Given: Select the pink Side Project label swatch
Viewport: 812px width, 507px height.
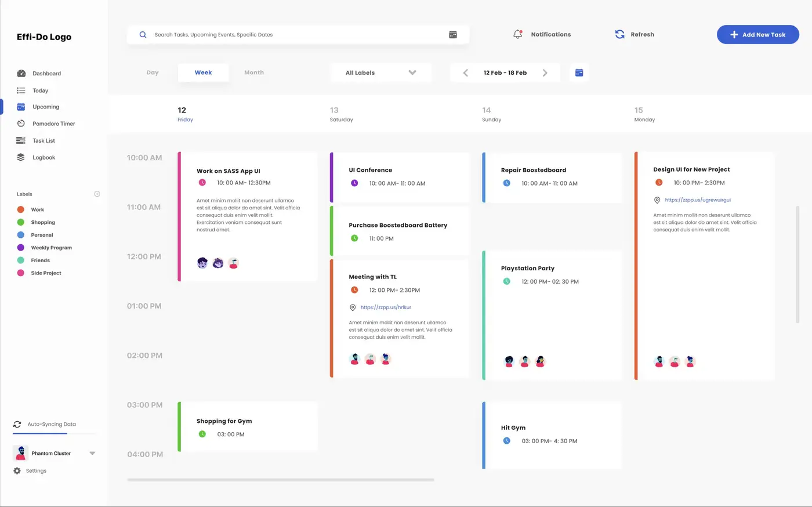Looking at the screenshot, I should [21, 273].
